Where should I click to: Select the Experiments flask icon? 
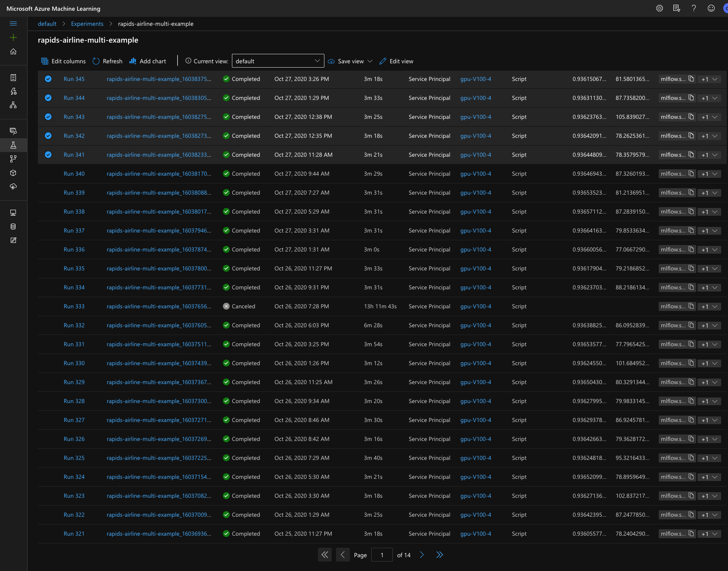13,145
